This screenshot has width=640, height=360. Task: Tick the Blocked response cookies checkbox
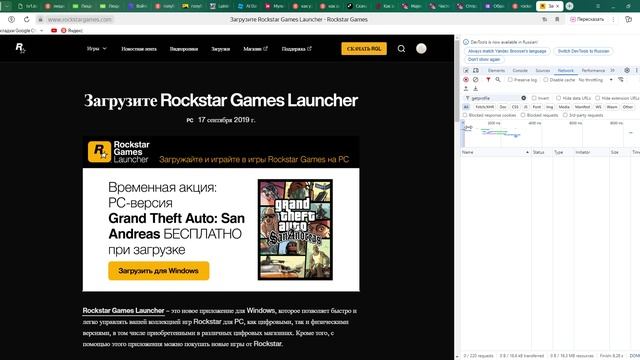(x=465, y=115)
